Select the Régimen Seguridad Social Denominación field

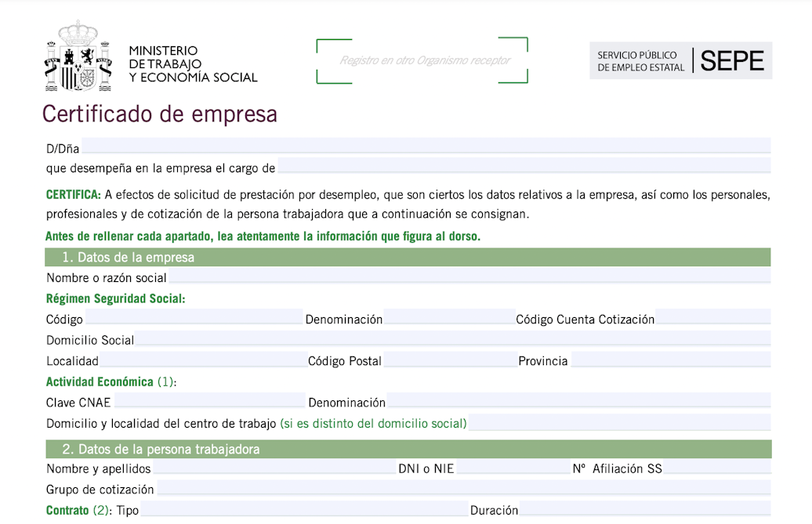pyautogui.click(x=450, y=316)
